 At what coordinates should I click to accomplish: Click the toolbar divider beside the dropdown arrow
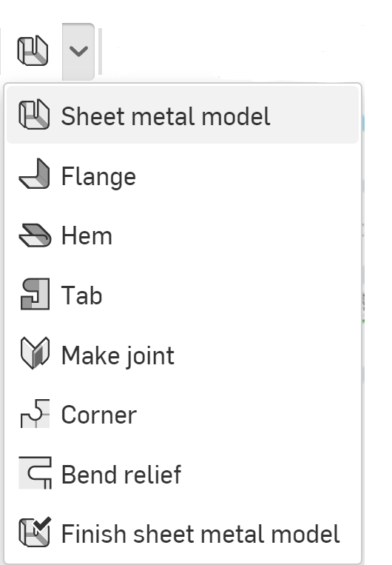[x=100, y=51]
